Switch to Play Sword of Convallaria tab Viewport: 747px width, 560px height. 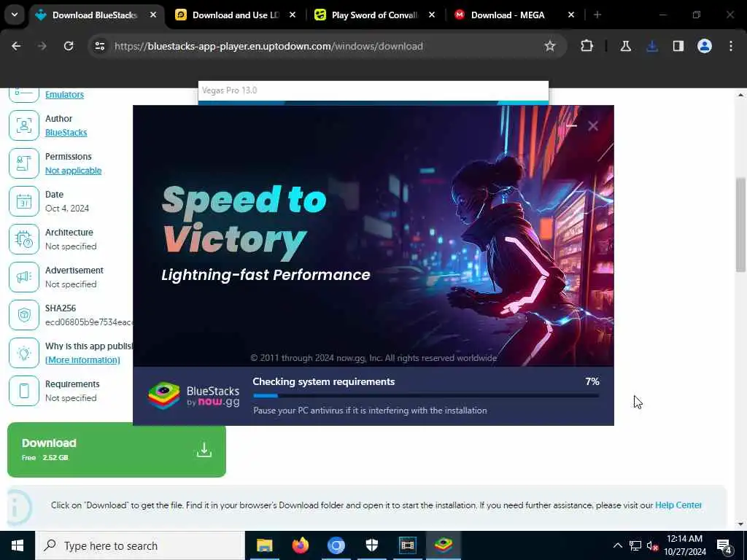(374, 15)
